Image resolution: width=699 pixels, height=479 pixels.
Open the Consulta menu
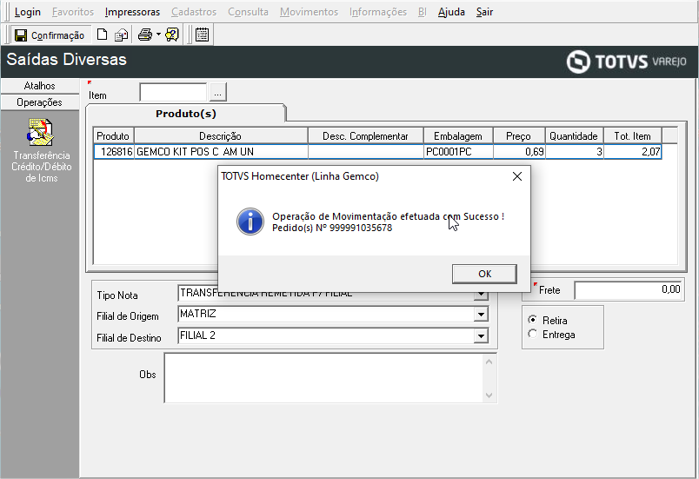pyautogui.click(x=248, y=12)
